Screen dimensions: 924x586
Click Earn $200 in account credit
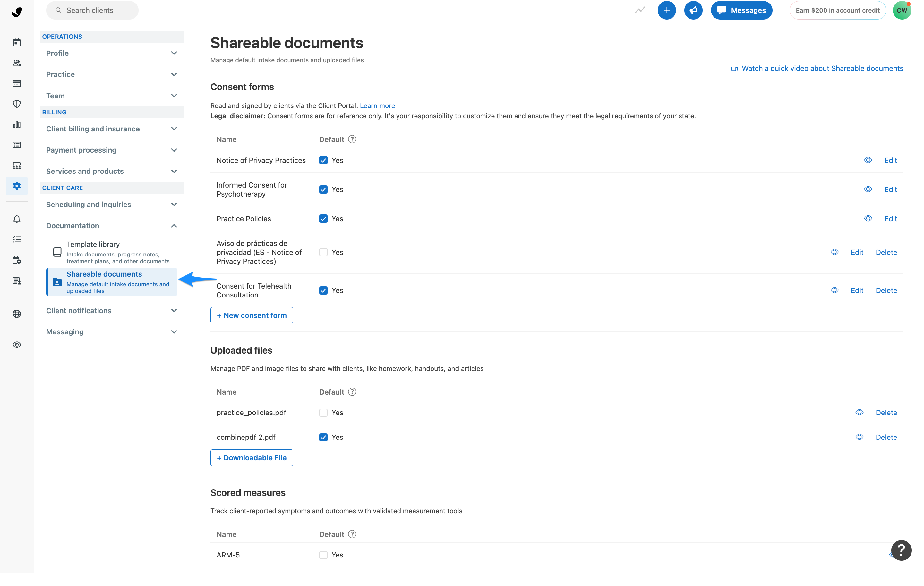pyautogui.click(x=837, y=10)
